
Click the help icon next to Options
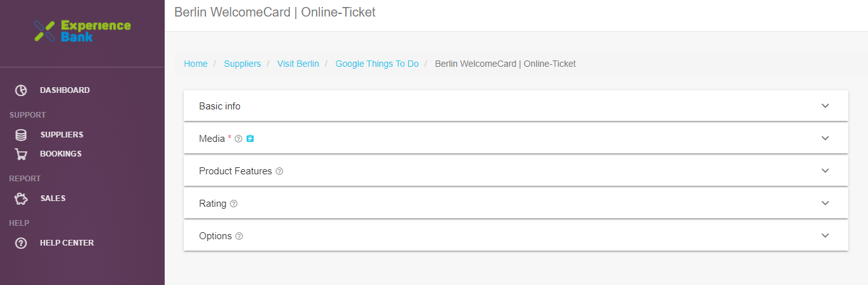click(x=239, y=236)
